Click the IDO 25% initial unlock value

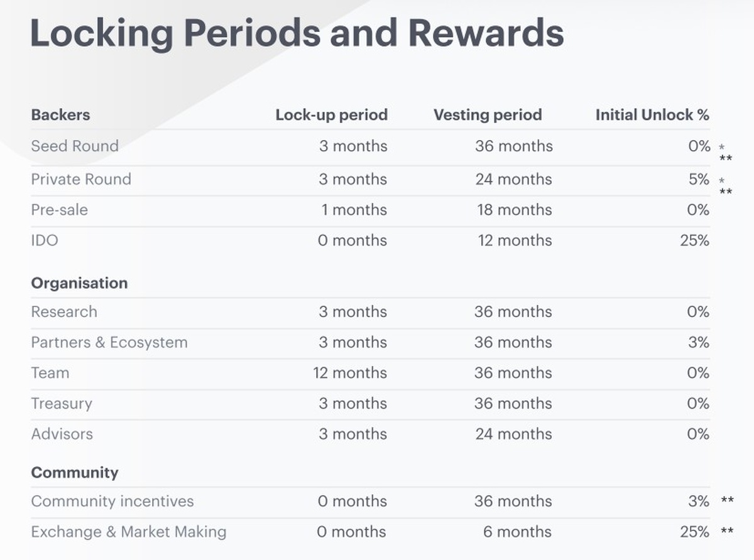click(694, 240)
